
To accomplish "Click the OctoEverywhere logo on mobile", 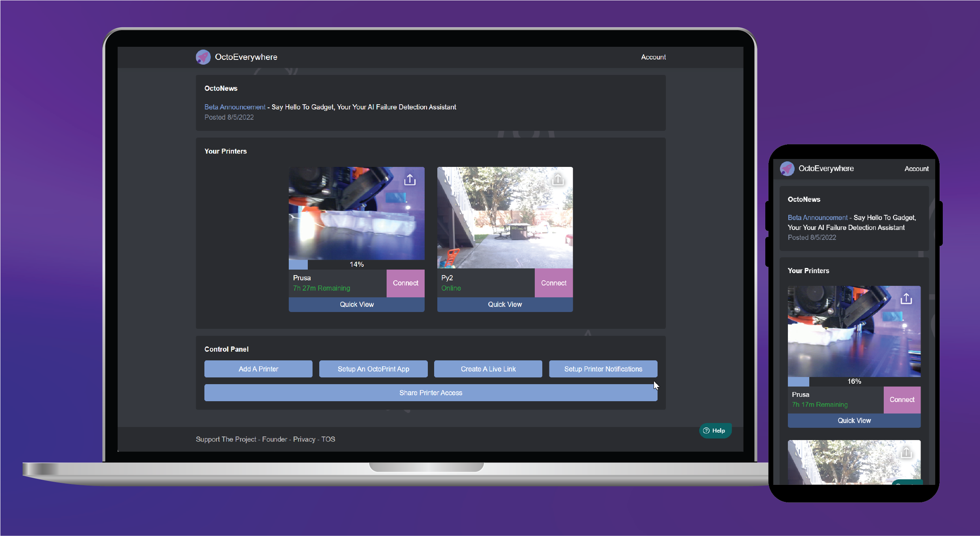I will point(787,168).
